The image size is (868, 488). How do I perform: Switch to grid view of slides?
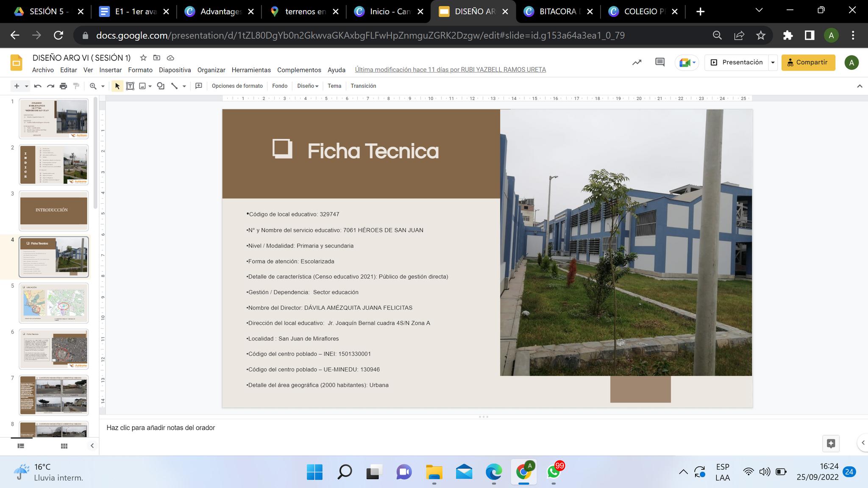[64, 446]
